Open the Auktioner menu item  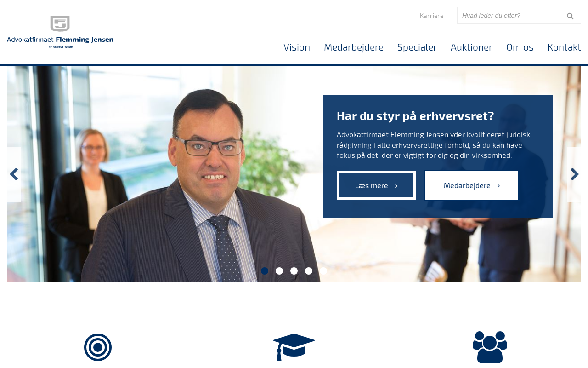[x=471, y=47]
